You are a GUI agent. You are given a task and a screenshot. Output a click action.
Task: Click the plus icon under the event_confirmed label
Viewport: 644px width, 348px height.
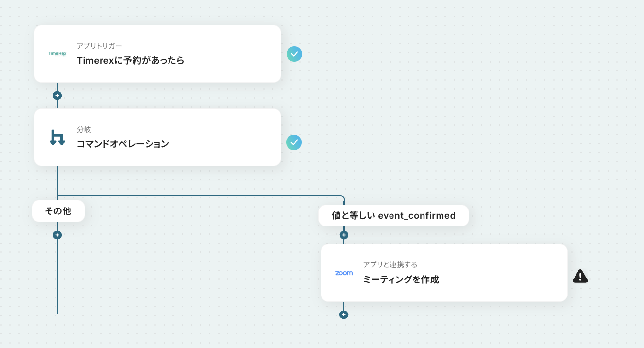[x=344, y=234]
